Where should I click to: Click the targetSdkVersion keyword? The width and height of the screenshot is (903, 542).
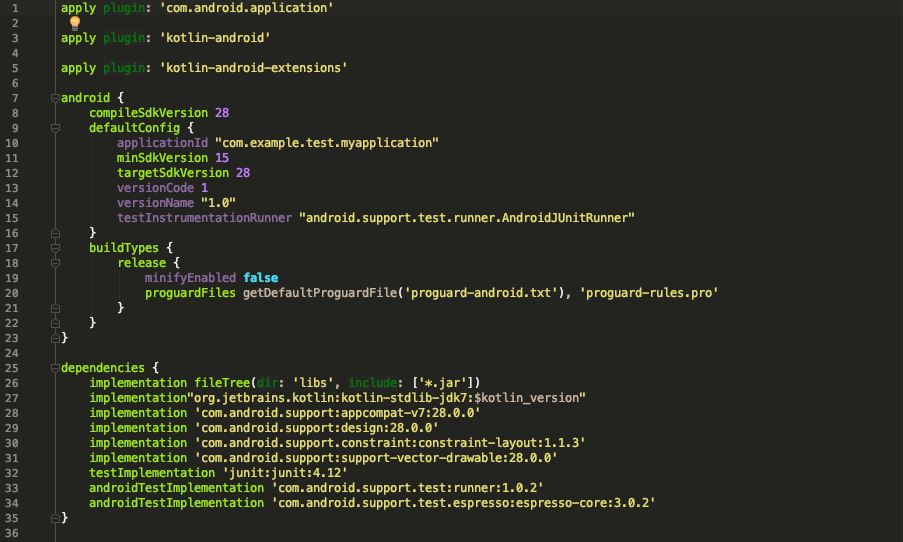[x=173, y=173]
